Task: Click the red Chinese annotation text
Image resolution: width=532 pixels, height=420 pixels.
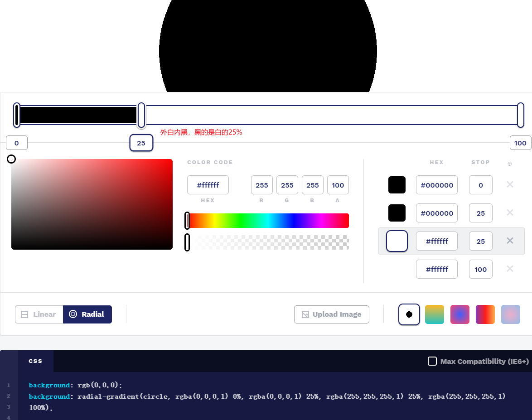Action: click(201, 132)
